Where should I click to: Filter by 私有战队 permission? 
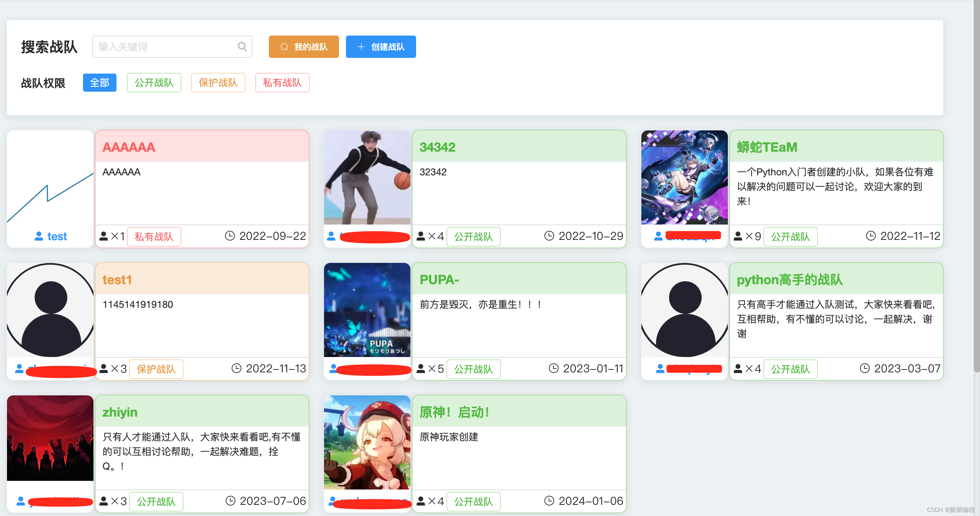point(282,83)
